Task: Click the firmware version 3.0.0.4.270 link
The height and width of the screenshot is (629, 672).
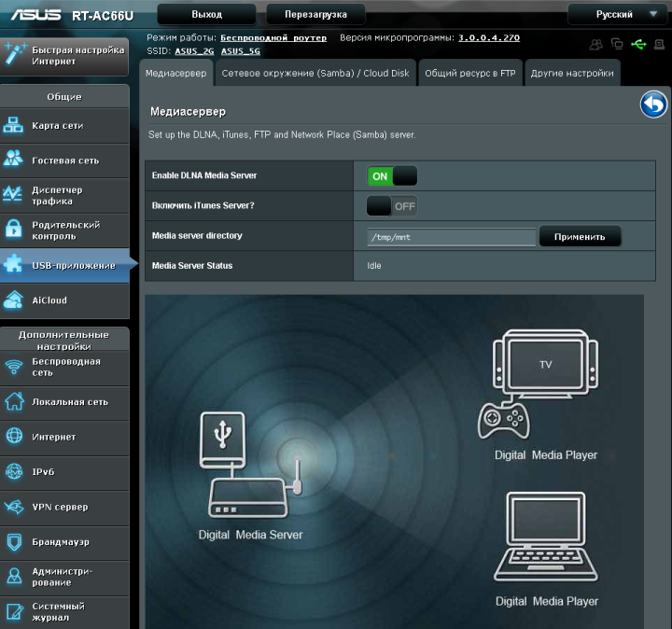Action: click(489, 37)
